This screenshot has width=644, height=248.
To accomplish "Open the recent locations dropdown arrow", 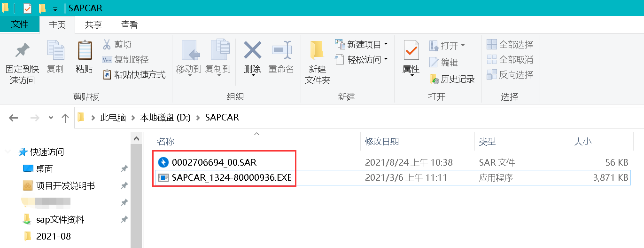I will pyautogui.click(x=51, y=118).
